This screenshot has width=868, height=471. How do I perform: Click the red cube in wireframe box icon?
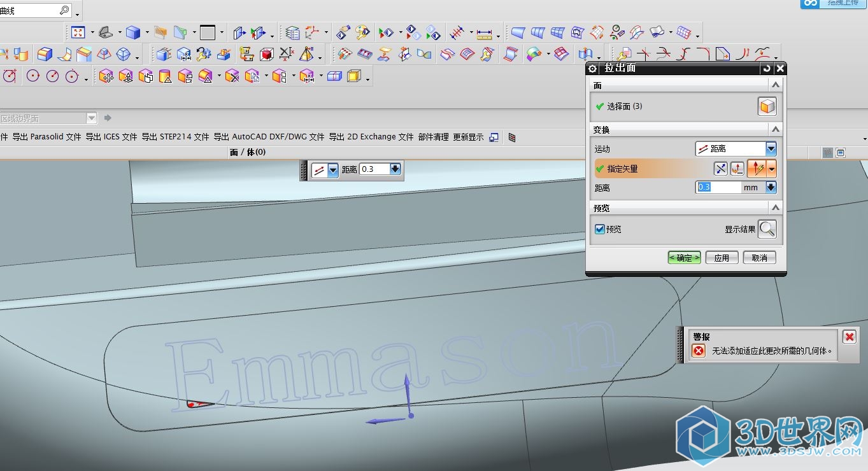(x=266, y=54)
